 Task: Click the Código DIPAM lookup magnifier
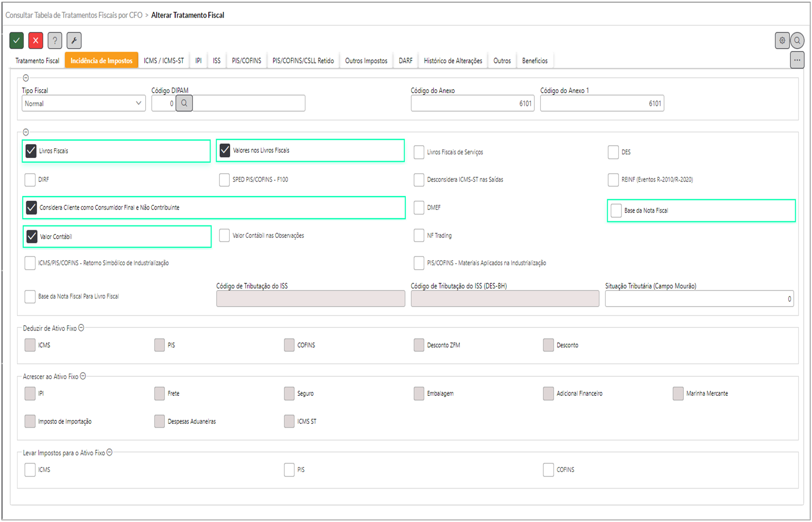click(x=184, y=103)
